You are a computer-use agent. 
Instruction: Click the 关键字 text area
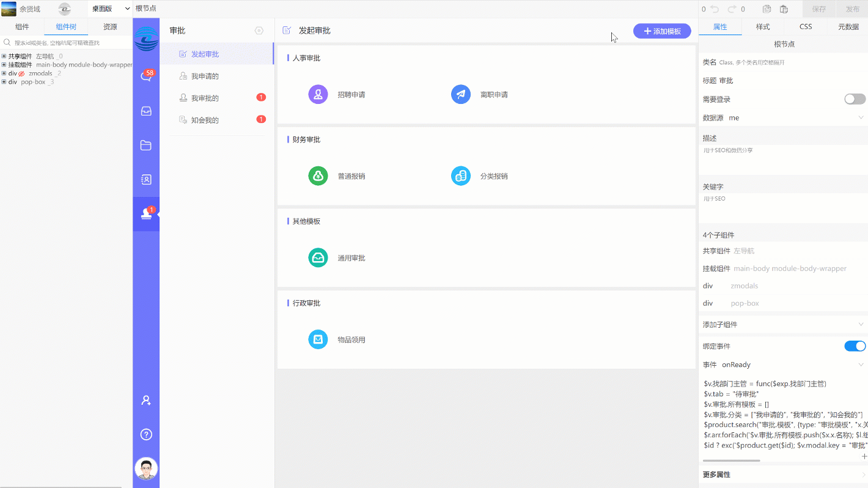(783, 209)
